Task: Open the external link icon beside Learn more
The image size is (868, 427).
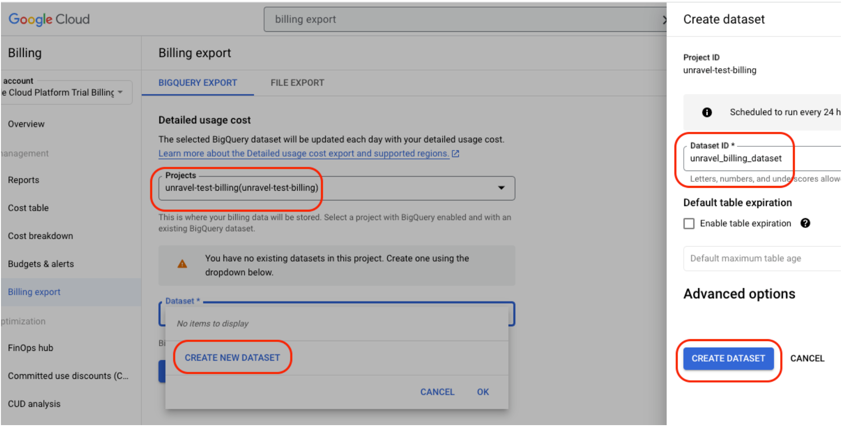Action: [455, 153]
